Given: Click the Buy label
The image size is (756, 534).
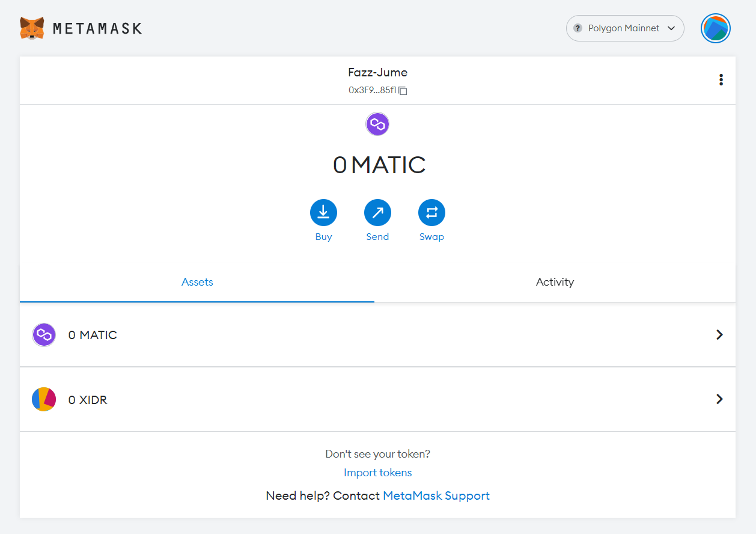Looking at the screenshot, I should pos(323,237).
